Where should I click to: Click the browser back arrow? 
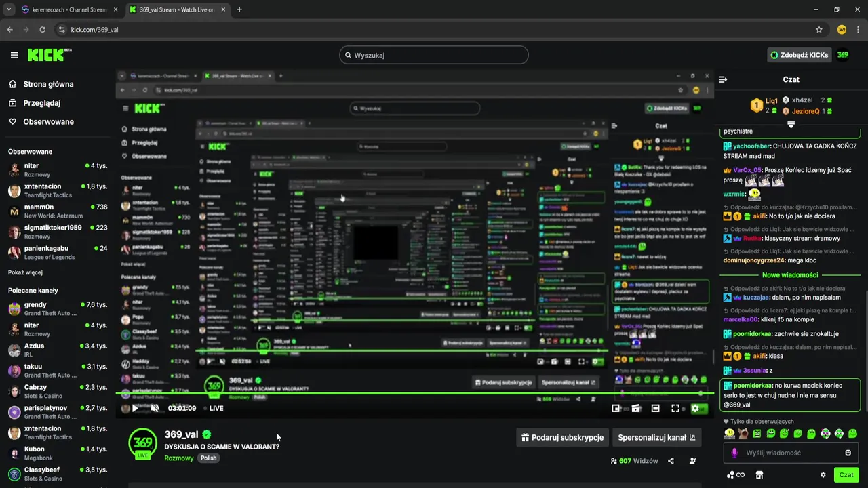pyautogui.click(x=10, y=30)
